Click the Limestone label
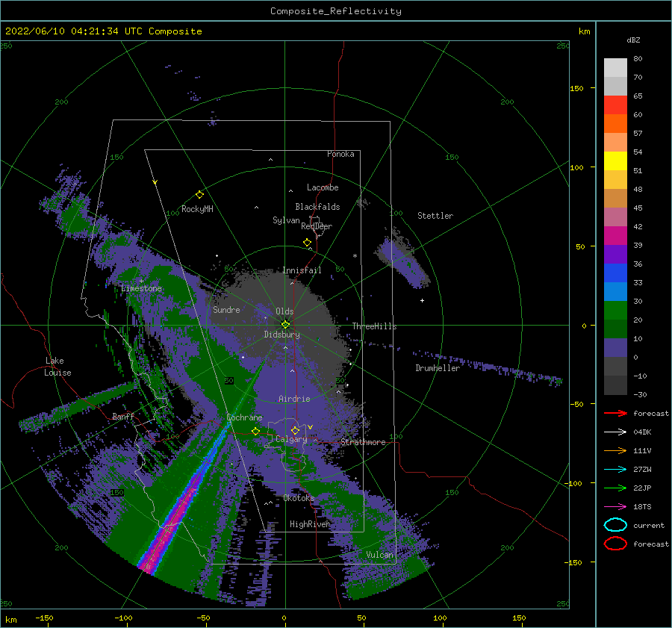This screenshot has height=628, width=672. click(x=141, y=288)
